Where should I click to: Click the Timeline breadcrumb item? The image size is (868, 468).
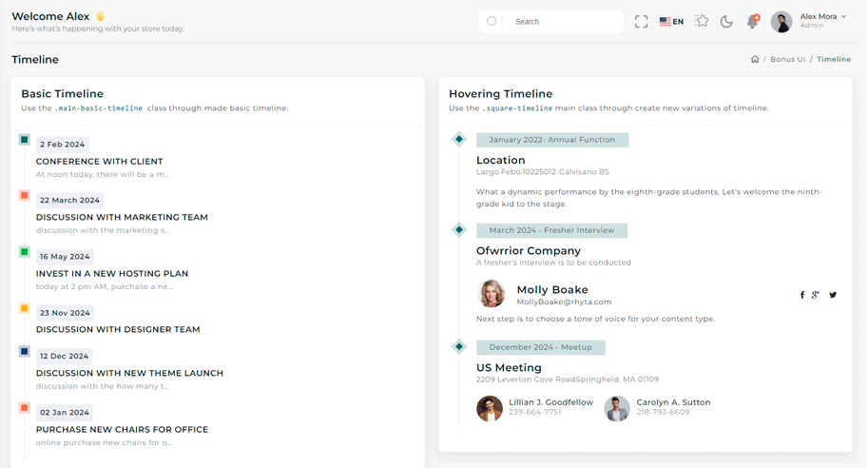pyautogui.click(x=834, y=59)
